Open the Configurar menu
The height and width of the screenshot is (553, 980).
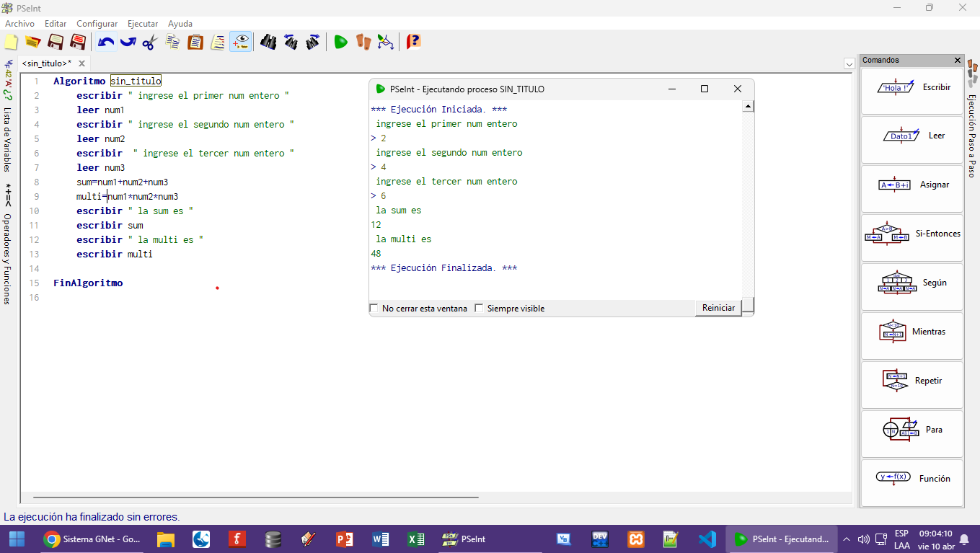[97, 24]
